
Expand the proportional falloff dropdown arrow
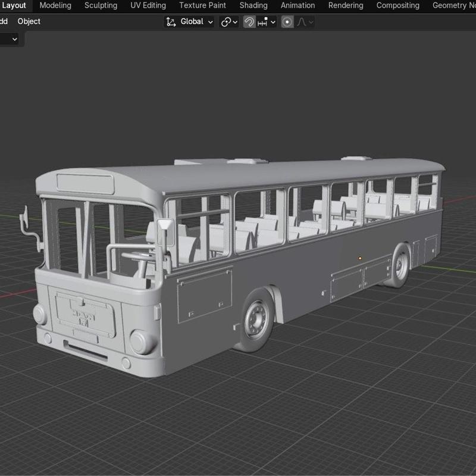pos(311,21)
